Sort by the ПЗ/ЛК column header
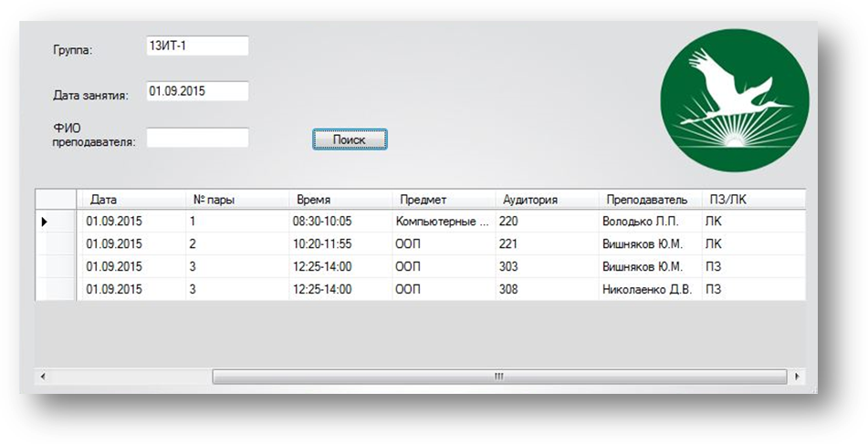 tap(753, 200)
